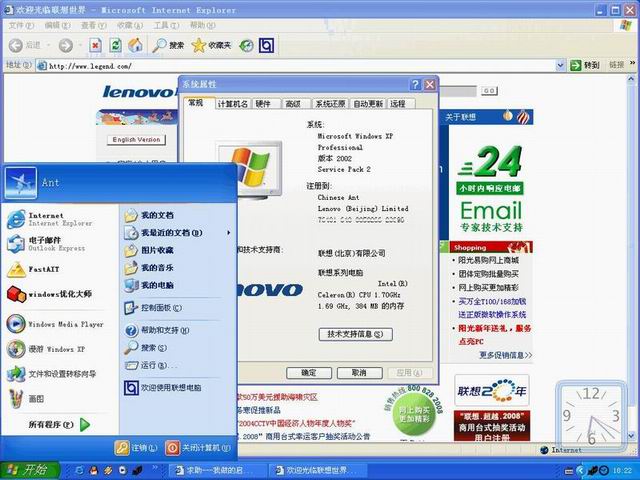
Task: Launch FastAIT from Start menu
Action: 57,269
